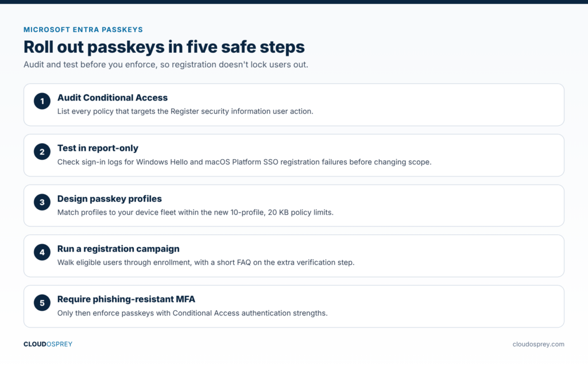Click the text about 10-profile, 20 KB limits
588x366 pixels.
click(195, 213)
